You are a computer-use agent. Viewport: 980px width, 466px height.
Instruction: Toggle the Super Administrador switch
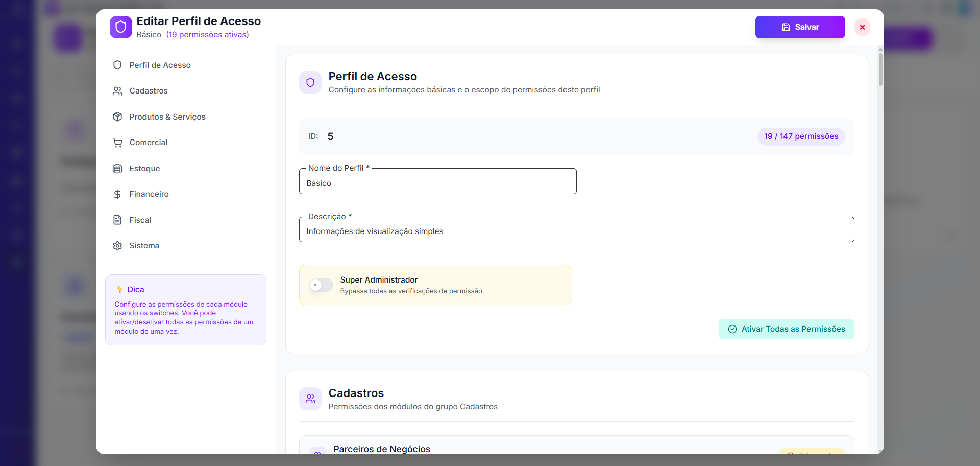[x=321, y=285]
